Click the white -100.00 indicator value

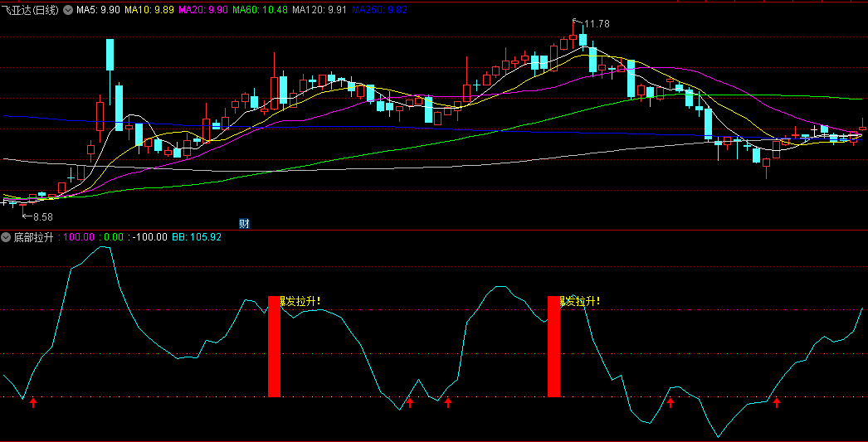click(x=149, y=237)
